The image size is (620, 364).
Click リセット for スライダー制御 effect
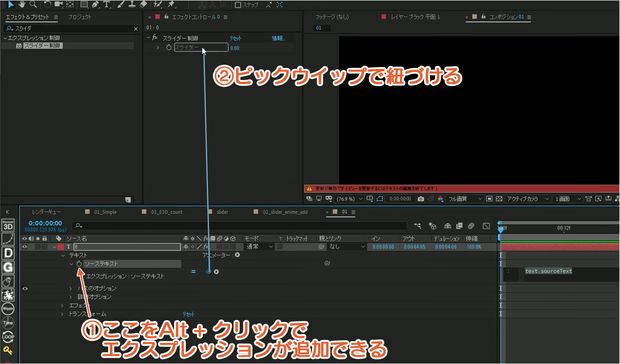point(236,38)
